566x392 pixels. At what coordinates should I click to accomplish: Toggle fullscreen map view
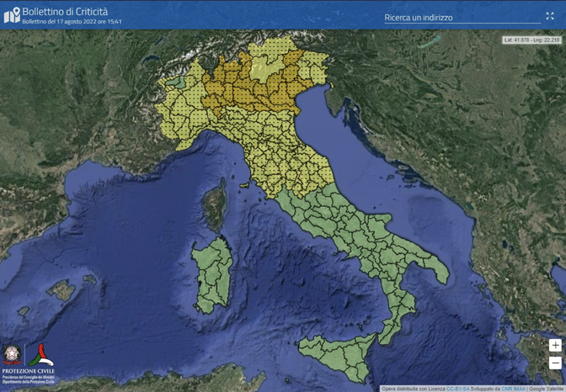(x=550, y=16)
